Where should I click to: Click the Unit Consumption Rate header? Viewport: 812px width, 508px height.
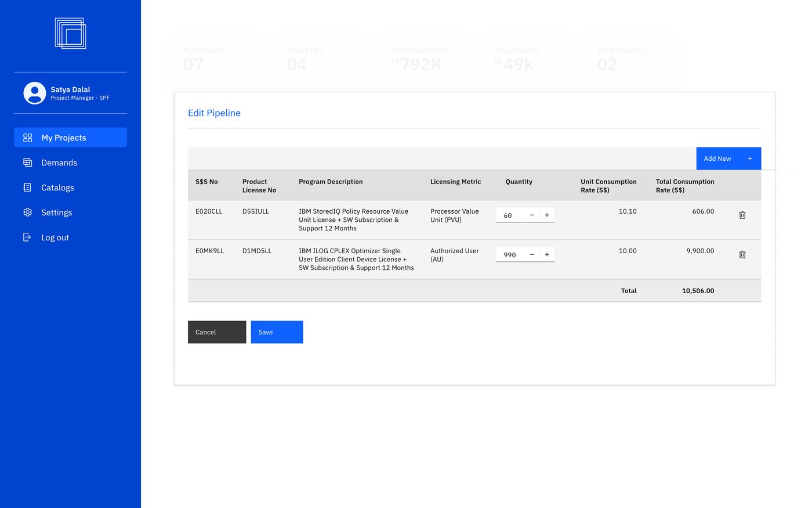tap(608, 186)
